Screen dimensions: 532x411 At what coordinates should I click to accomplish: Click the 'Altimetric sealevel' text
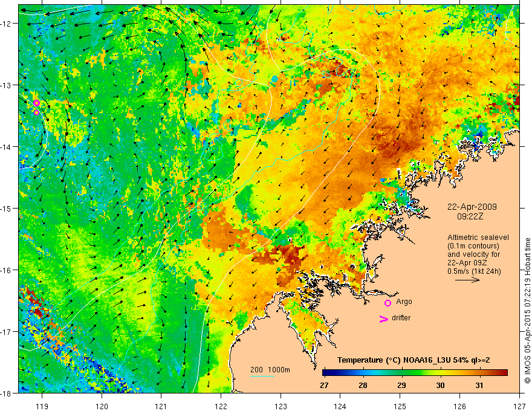tap(478, 238)
